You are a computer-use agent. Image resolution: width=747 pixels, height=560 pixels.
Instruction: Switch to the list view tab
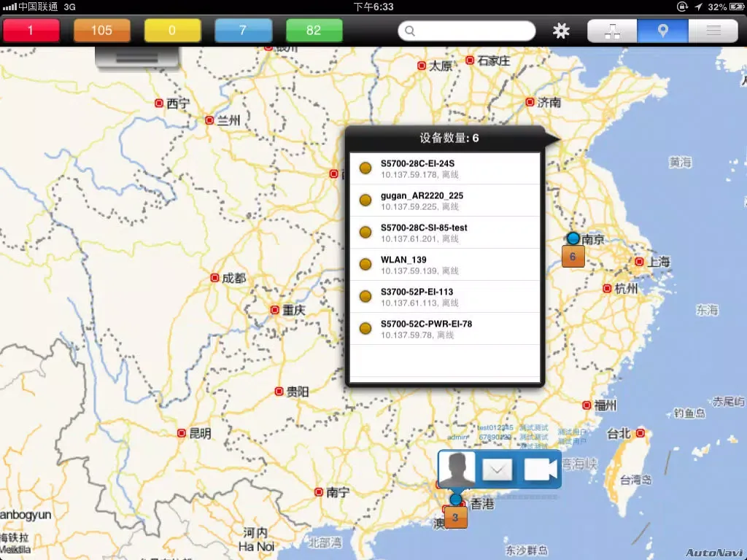coord(713,31)
